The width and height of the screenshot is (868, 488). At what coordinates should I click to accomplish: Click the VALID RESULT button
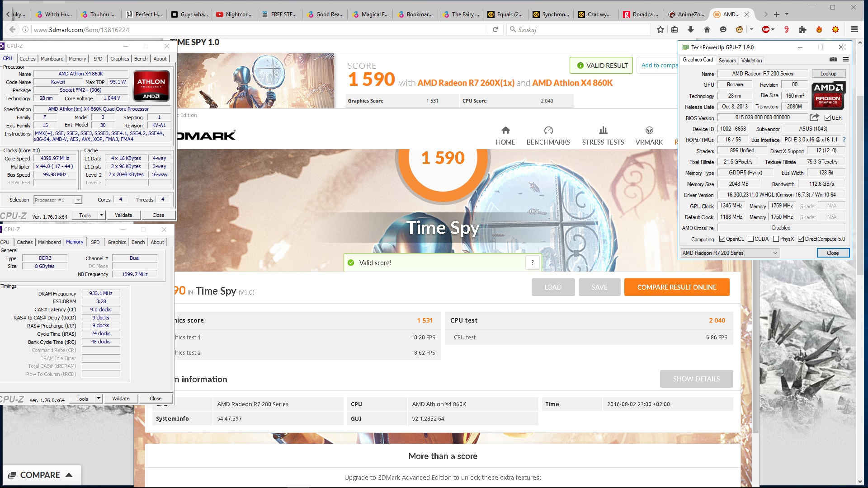click(x=602, y=66)
